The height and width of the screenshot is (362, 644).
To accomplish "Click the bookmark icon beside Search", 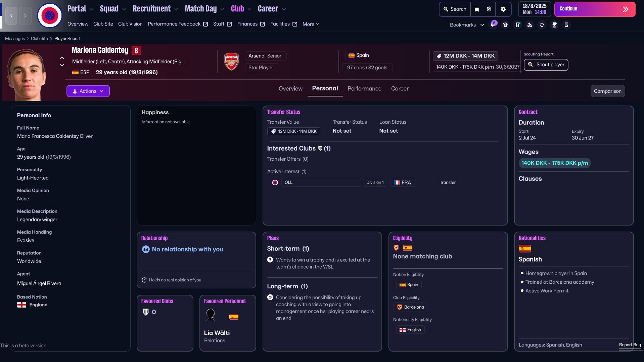I will point(477,9).
